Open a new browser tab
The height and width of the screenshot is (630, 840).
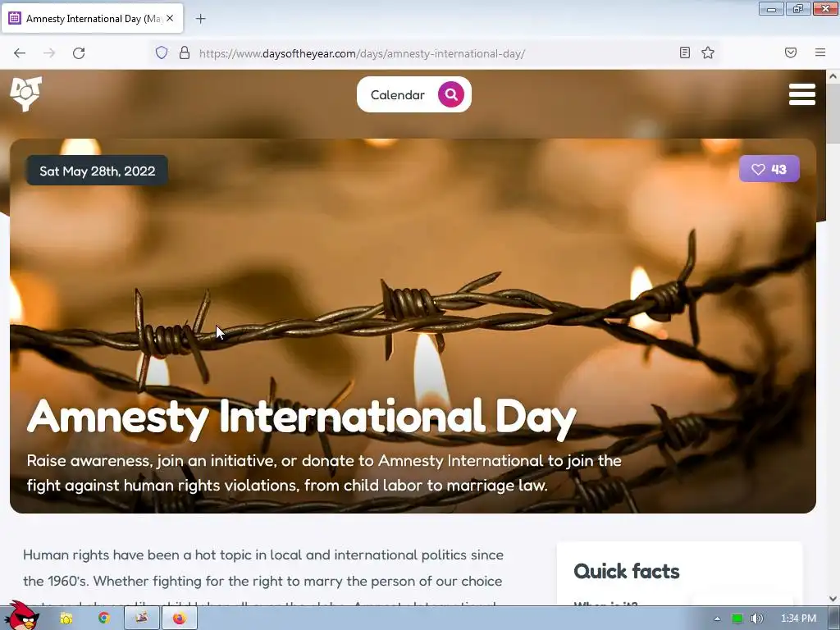click(x=200, y=19)
